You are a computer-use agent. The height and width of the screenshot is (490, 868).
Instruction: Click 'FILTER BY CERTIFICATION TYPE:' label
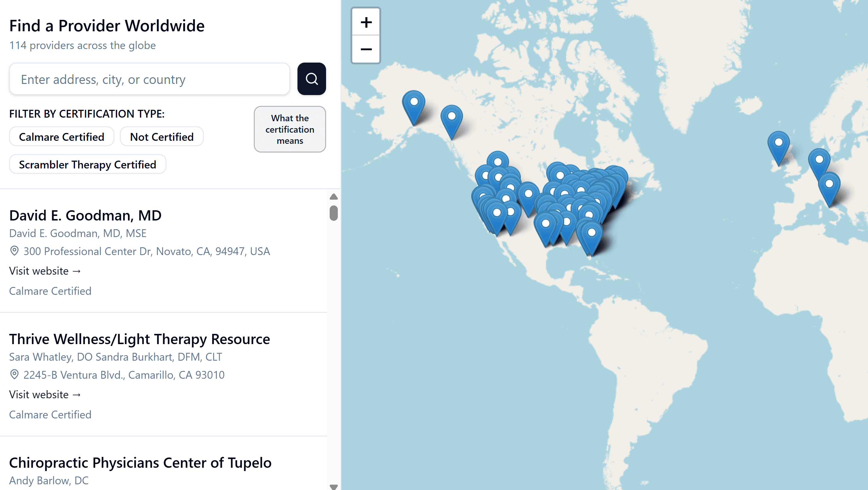point(87,114)
